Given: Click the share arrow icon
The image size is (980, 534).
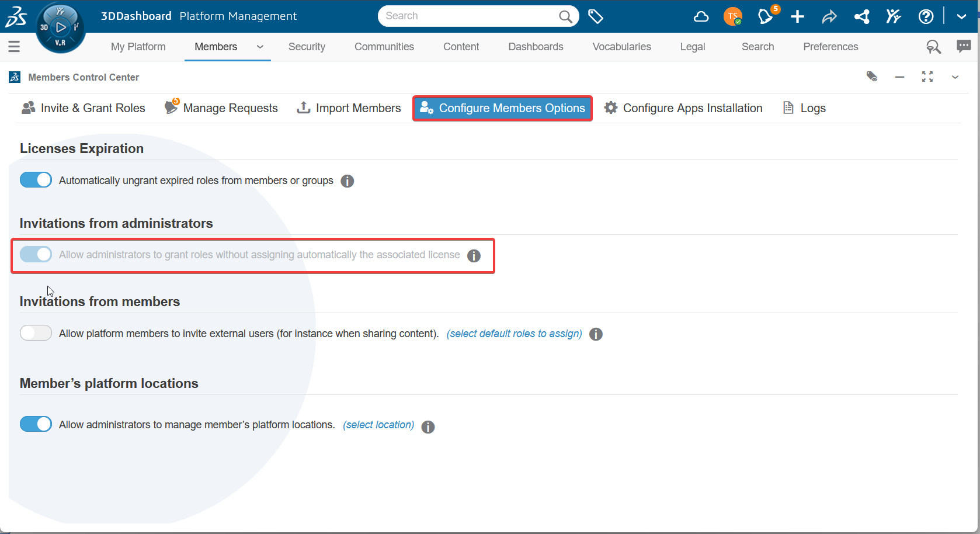Looking at the screenshot, I should pos(829,17).
